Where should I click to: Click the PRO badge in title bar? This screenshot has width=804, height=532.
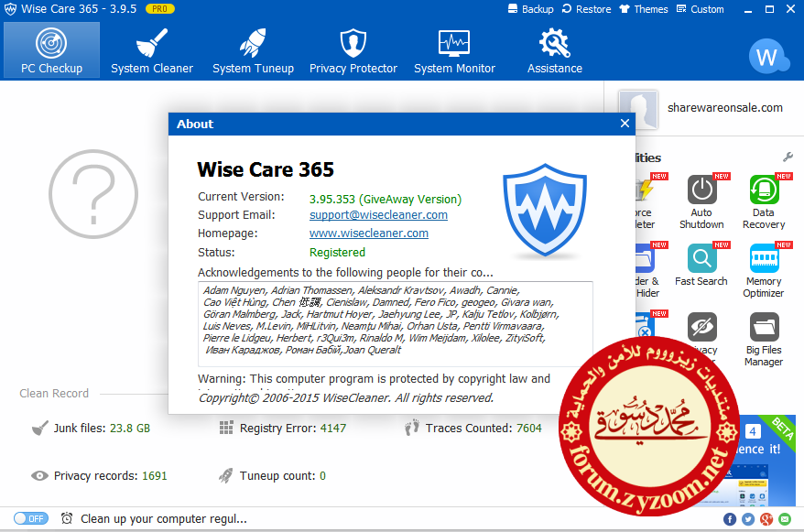click(160, 9)
